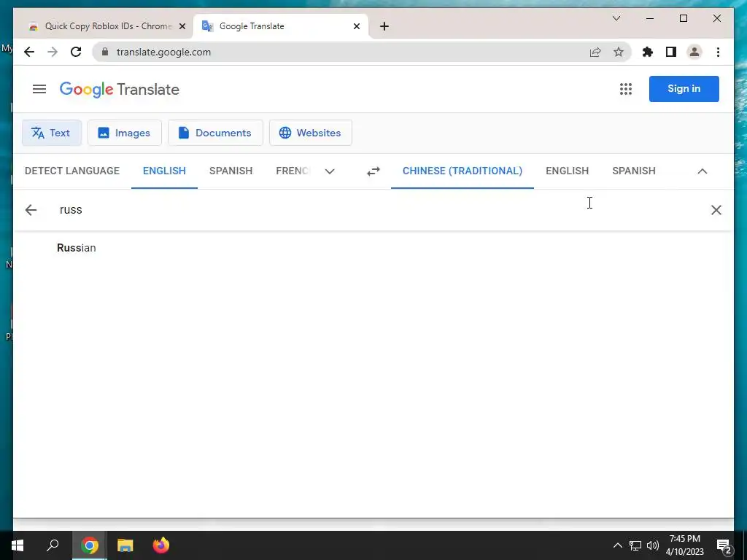747x560 pixels.
Task: Go back from language search
Action: [31, 210]
